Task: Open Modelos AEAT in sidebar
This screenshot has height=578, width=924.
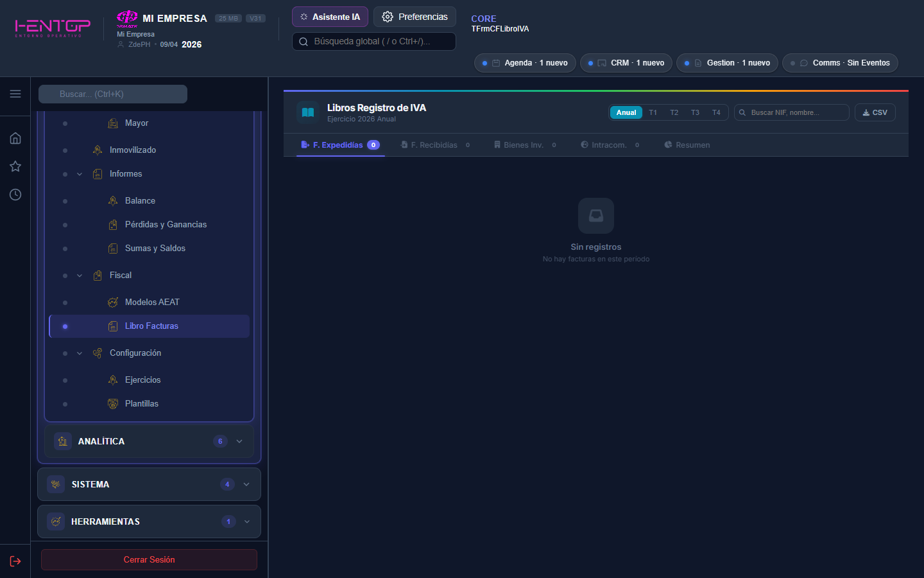Action: (x=152, y=302)
